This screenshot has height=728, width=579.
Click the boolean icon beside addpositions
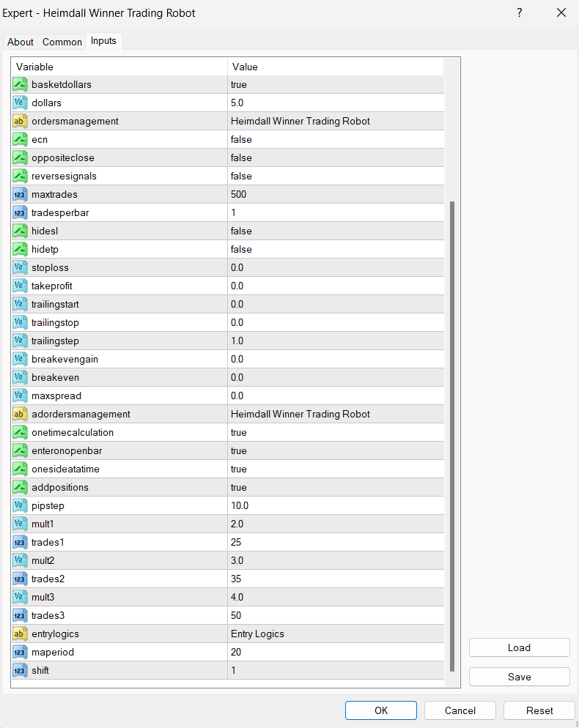[20, 488]
